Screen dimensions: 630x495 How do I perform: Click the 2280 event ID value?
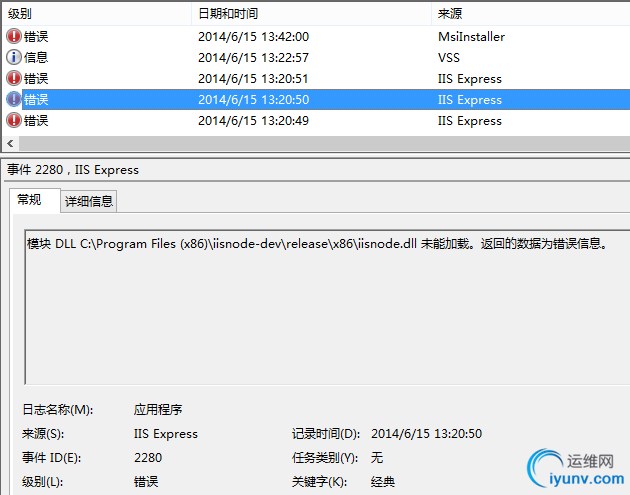pyautogui.click(x=148, y=458)
